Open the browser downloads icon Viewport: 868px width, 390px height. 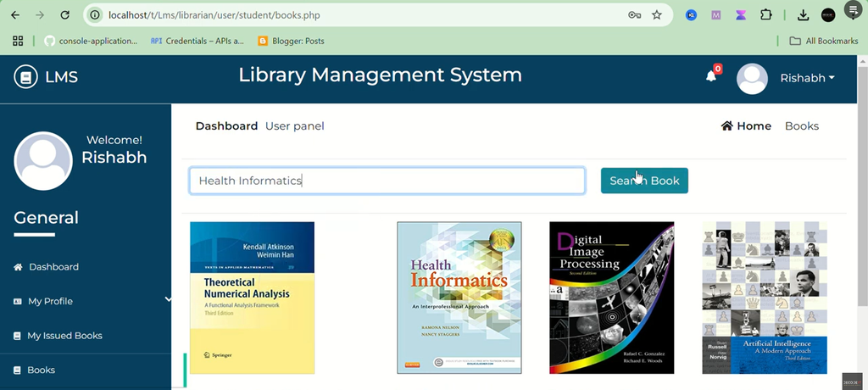click(803, 15)
